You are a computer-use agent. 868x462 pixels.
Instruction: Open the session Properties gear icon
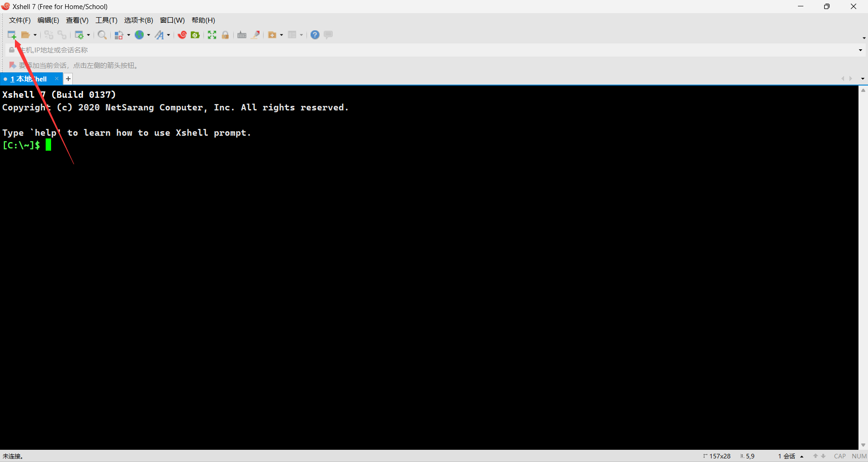coord(79,35)
